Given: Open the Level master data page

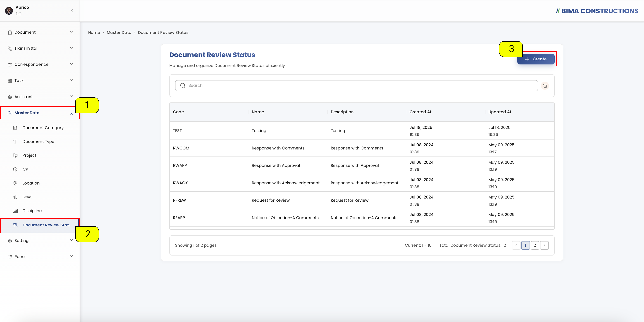Looking at the screenshot, I should [x=28, y=197].
